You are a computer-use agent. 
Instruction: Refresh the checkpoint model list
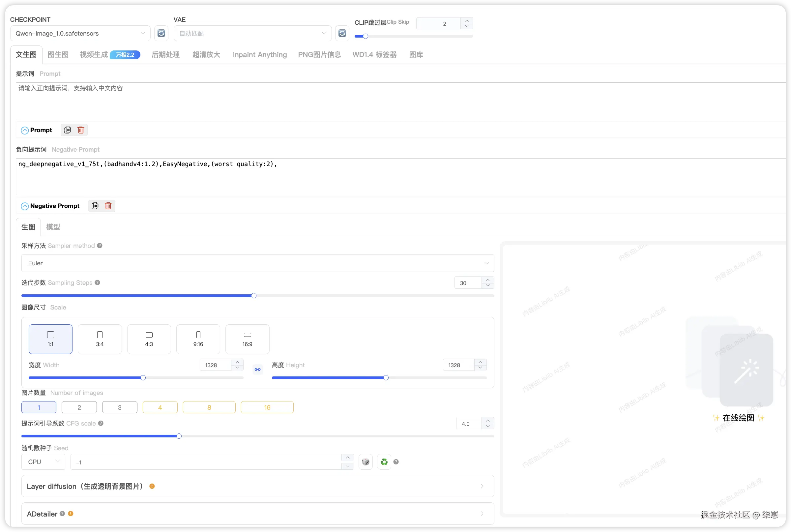click(161, 33)
